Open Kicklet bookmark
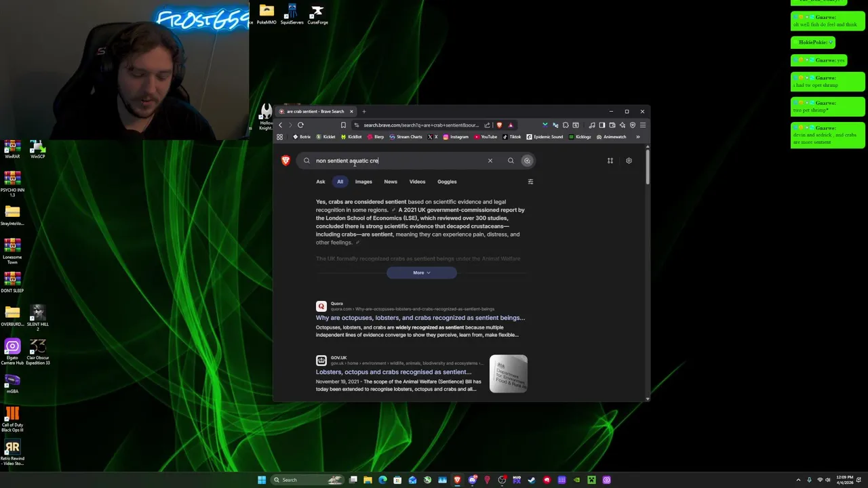868x488 pixels. point(326,137)
